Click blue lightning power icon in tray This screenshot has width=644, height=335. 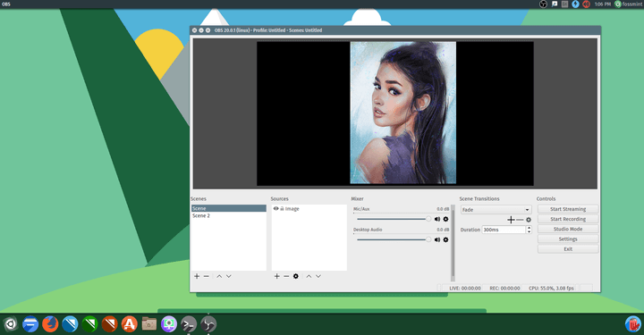[575, 4]
